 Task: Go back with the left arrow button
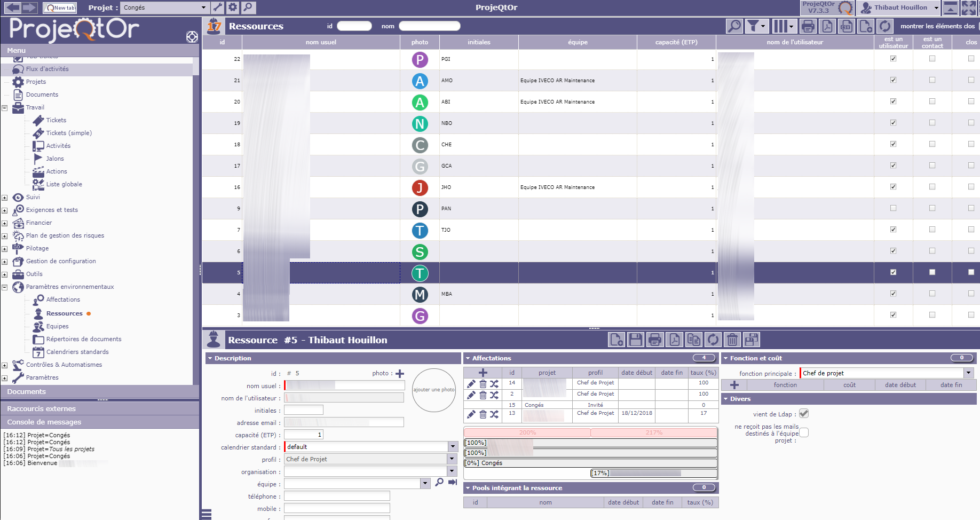coord(13,7)
